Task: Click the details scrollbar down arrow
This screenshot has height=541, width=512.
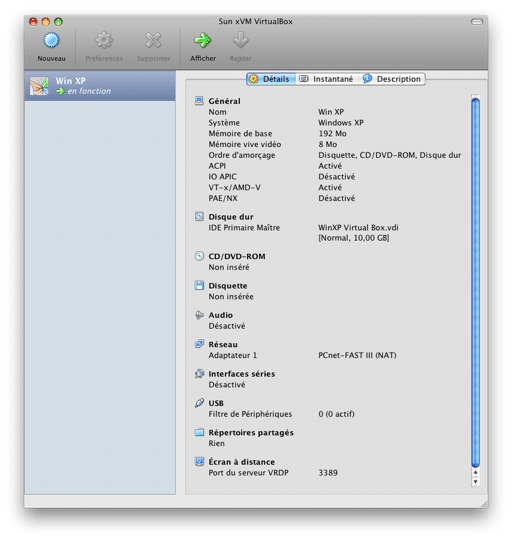Action: 475,482
